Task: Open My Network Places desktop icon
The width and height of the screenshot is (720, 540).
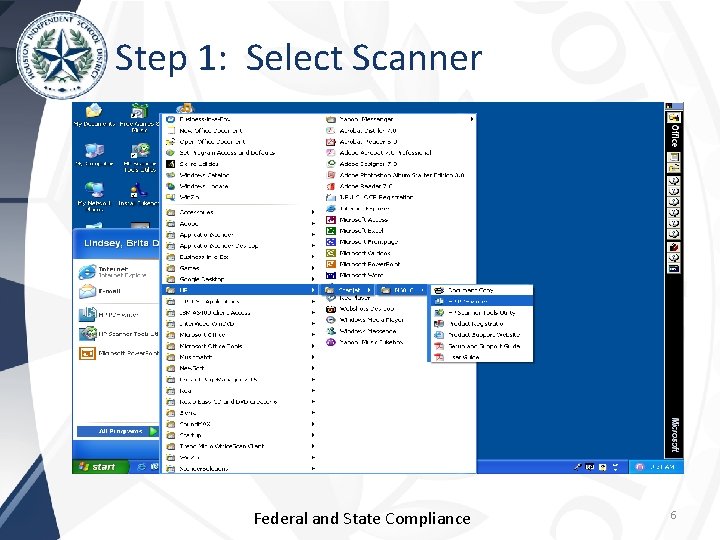Action: coord(95,196)
